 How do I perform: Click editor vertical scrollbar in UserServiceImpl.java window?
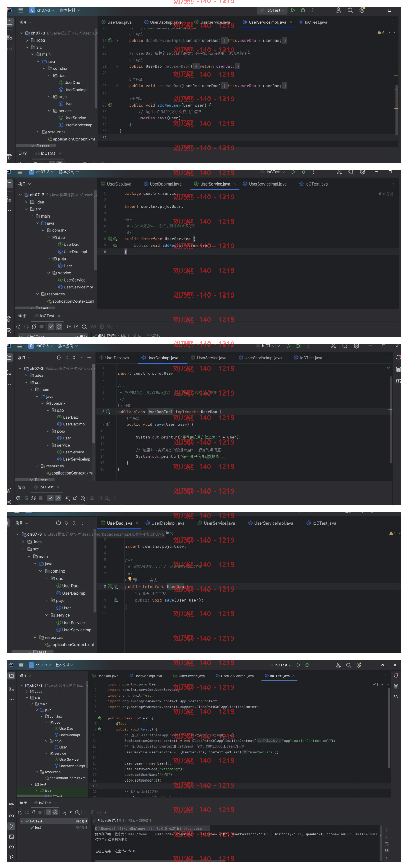coord(397,110)
